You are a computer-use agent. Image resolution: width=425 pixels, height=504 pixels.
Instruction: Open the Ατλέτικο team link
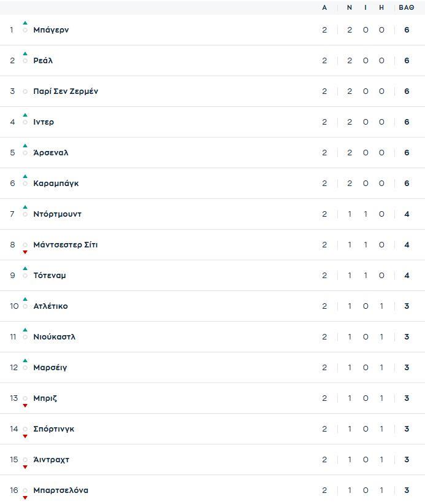point(50,306)
